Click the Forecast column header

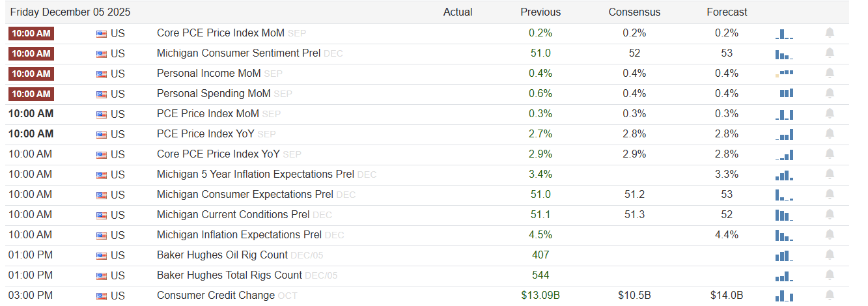coord(727,12)
